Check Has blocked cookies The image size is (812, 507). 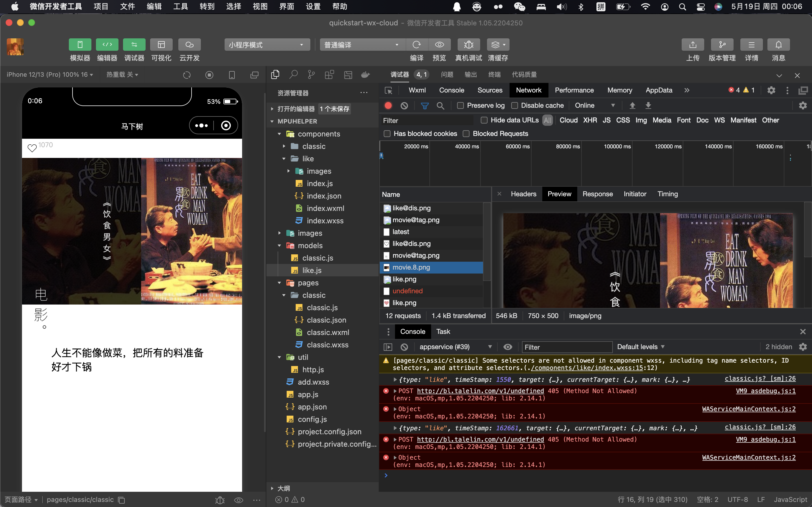pyautogui.click(x=387, y=134)
